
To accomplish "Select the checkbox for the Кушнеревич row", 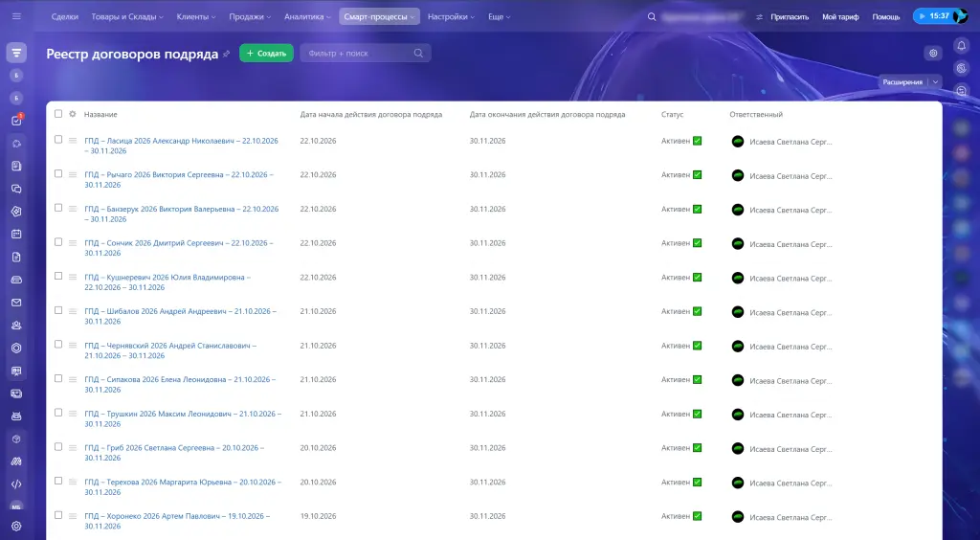I will [58, 276].
